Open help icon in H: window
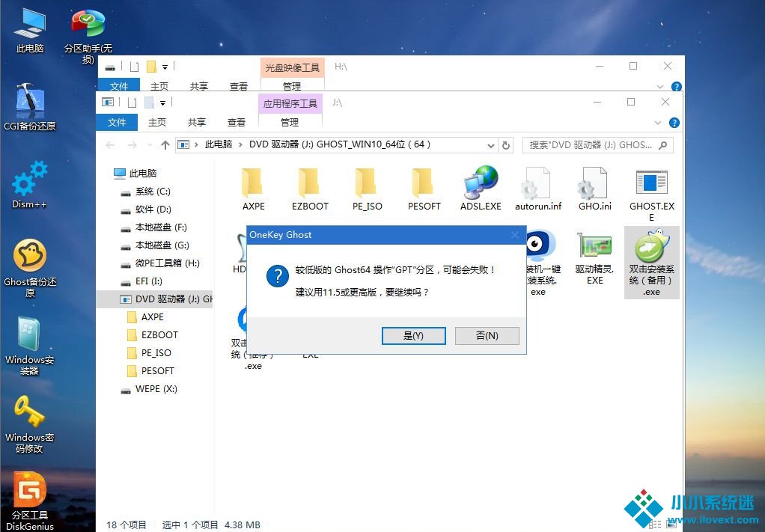Screen dimensions: 765x532 tap(676, 87)
